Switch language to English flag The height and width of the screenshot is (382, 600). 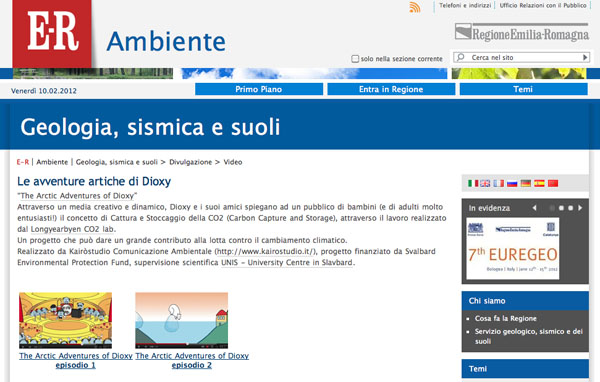(485, 183)
